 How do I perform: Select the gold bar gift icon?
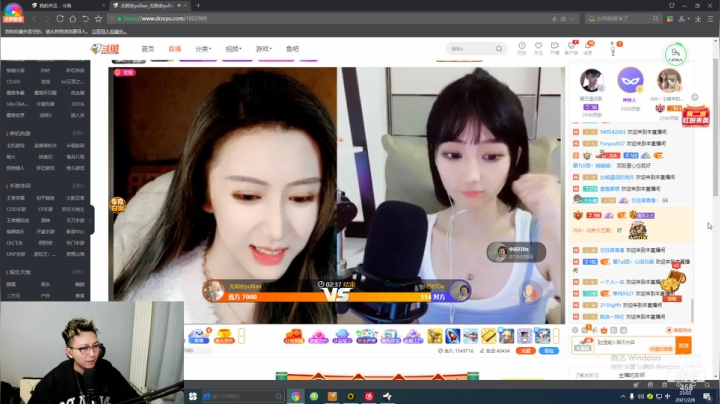click(489, 336)
